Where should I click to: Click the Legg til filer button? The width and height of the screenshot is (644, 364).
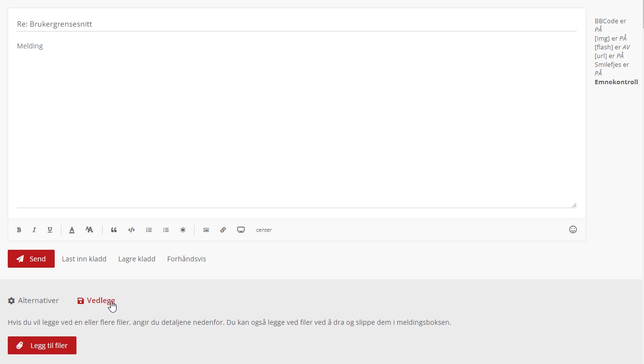click(42, 346)
